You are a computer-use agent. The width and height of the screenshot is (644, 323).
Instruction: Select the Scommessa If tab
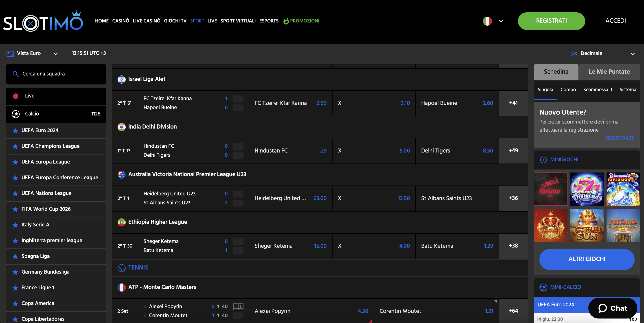coord(598,90)
